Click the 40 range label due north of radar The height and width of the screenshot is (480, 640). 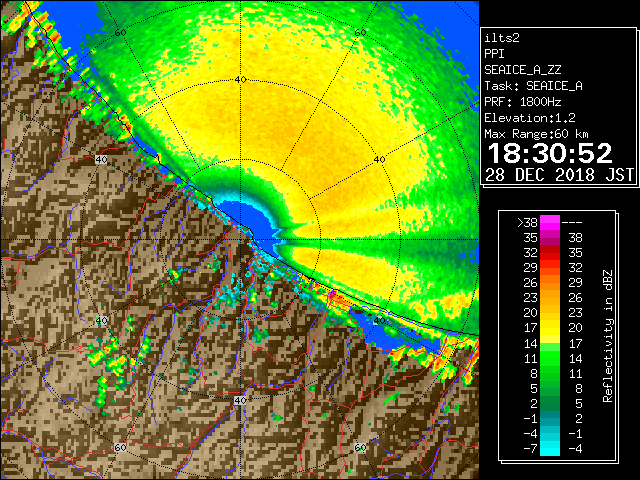pyautogui.click(x=240, y=80)
